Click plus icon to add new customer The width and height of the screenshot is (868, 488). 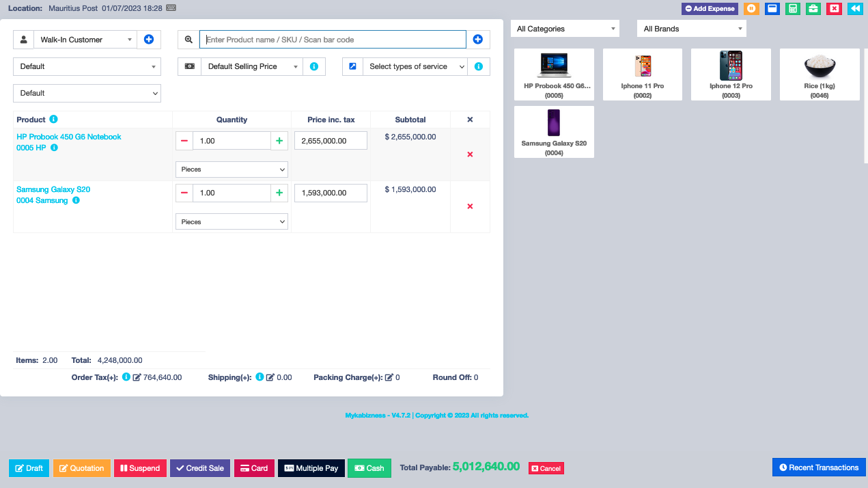(149, 40)
